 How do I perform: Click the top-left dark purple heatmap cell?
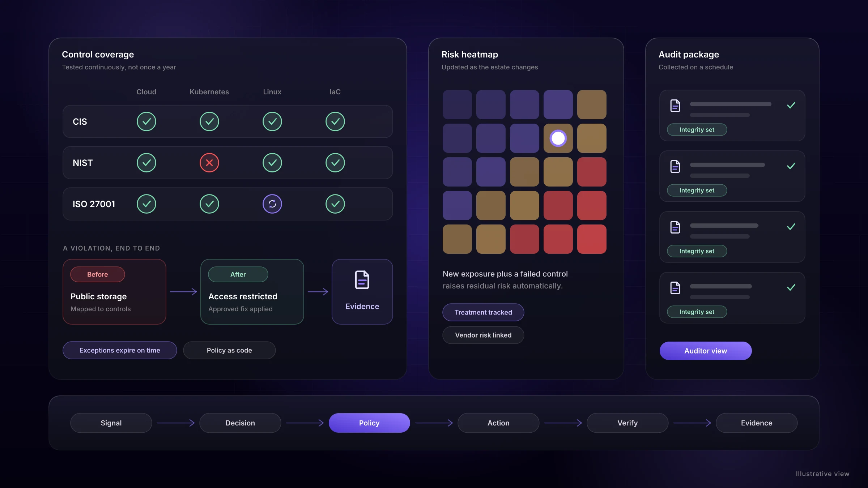coord(457,104)
